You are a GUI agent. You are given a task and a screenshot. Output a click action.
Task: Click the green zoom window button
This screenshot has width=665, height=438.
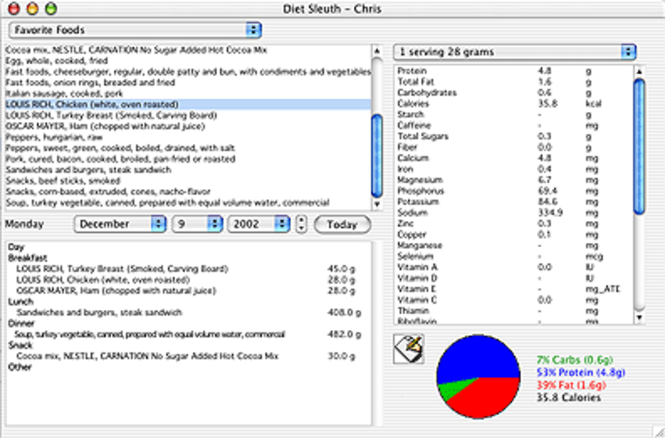coord(51,8)
